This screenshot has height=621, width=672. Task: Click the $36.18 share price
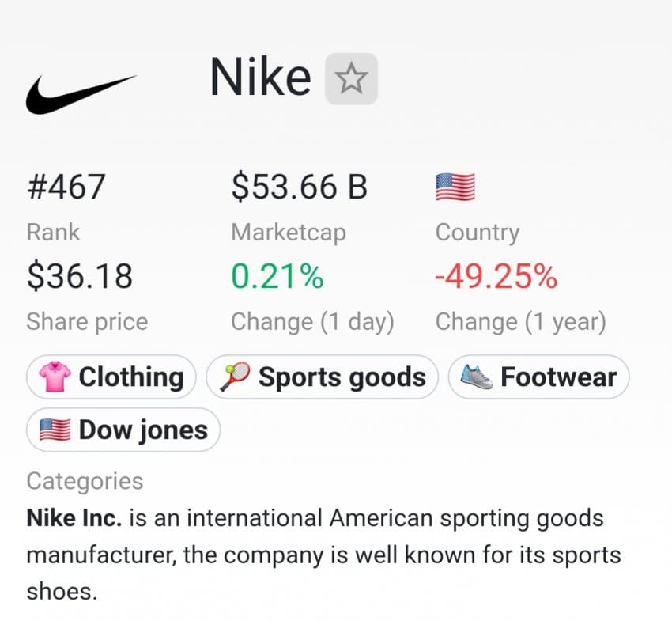click(x=80, y=276)
